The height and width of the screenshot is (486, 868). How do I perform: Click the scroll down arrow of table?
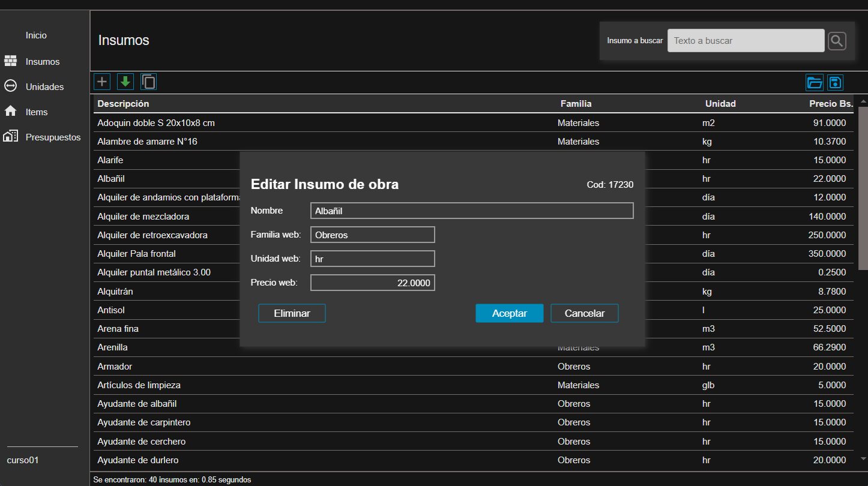coord(863,459)
